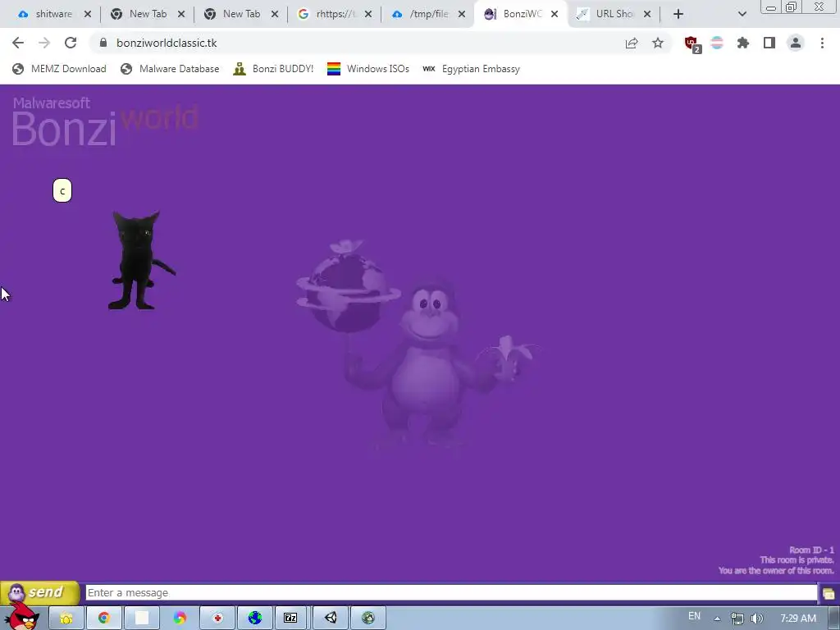Open the red cross taskbar app
Viewport: 840px width, 630px height.
pyautogui.click(x=217, y=618)
